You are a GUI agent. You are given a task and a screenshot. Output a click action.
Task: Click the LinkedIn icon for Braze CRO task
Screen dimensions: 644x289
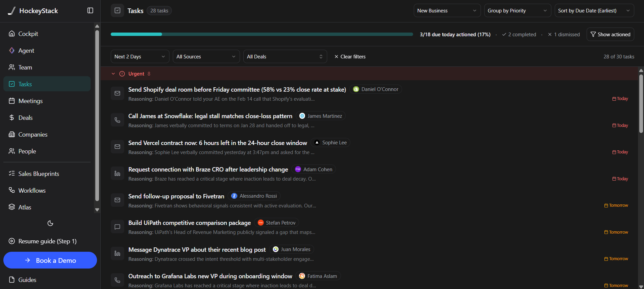click(x=117, y=173)
